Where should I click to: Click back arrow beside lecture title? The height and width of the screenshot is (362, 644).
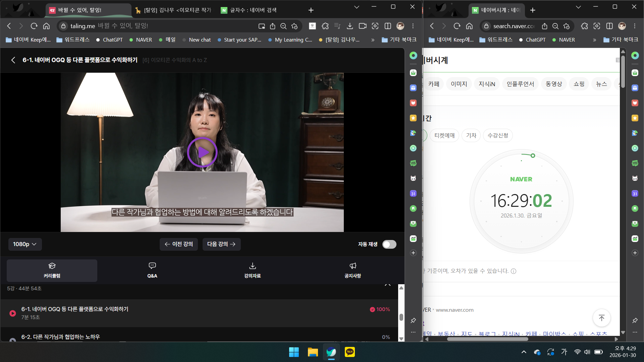[x=13, y=60]
